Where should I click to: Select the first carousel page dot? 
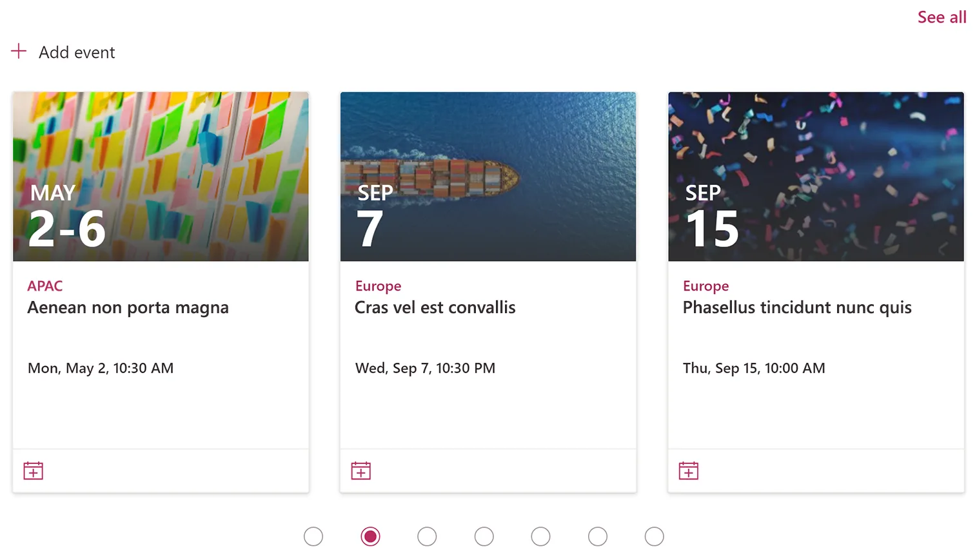point(313,537)
